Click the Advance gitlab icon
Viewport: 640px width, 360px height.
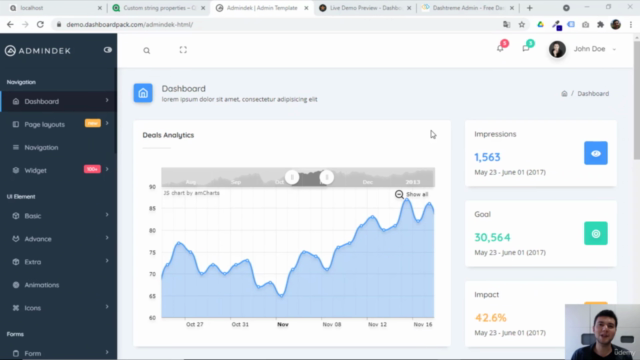point(16,239)
